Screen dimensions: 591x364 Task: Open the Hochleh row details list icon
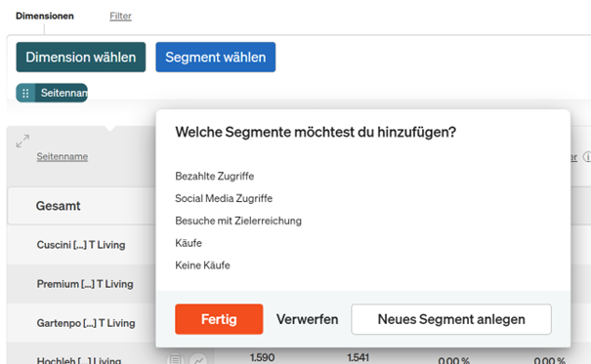tap(175, 360)
